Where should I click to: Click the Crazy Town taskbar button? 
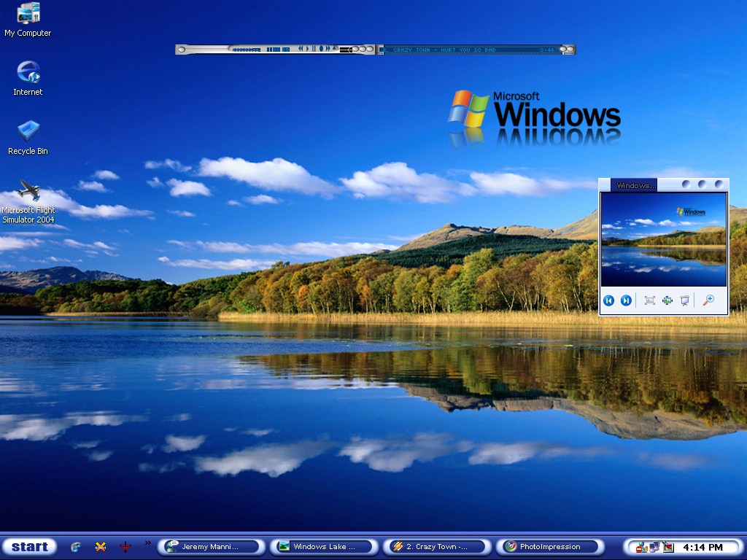[438, 547]
